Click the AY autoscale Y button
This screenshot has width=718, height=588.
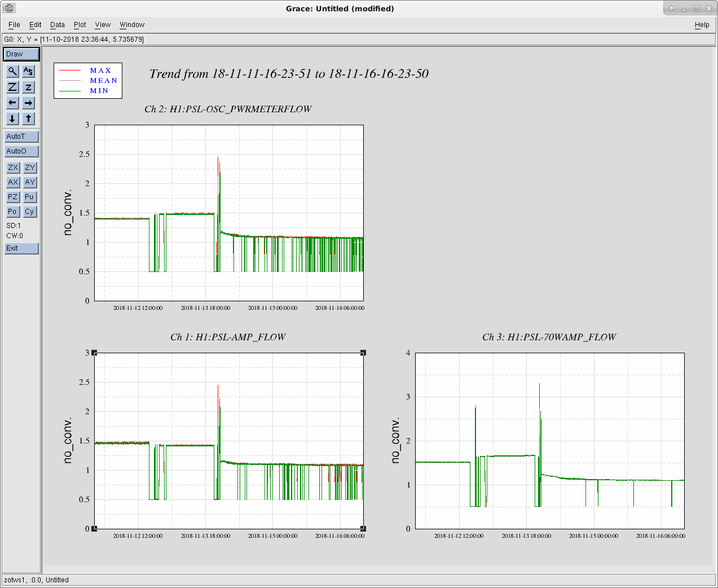click(x=30, y=182)
